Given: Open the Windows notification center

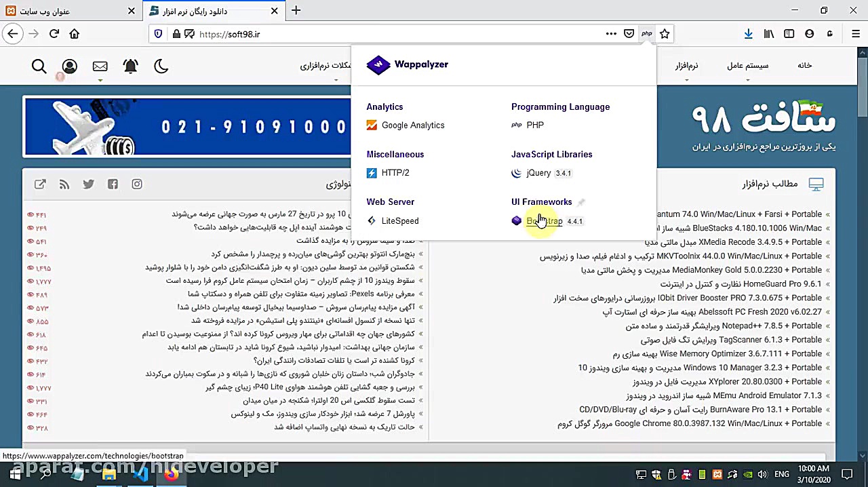Looking at the screenshot, I should (x=847, y=474).
